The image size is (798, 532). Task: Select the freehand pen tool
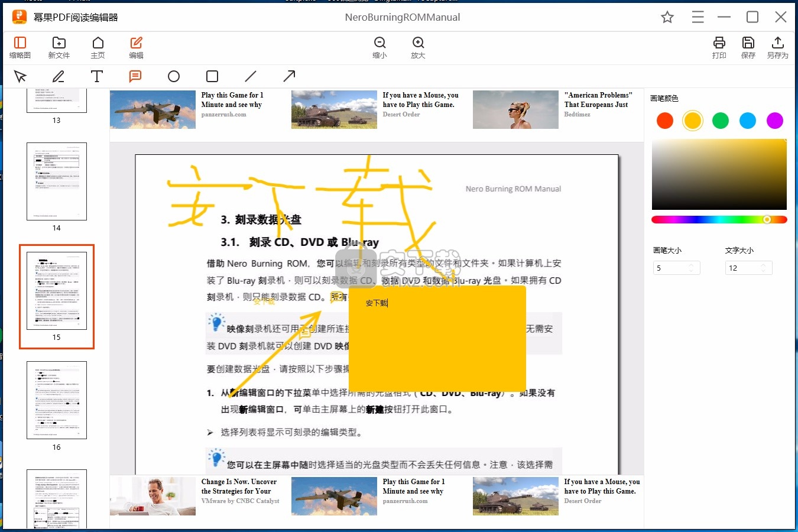point(59,76)
